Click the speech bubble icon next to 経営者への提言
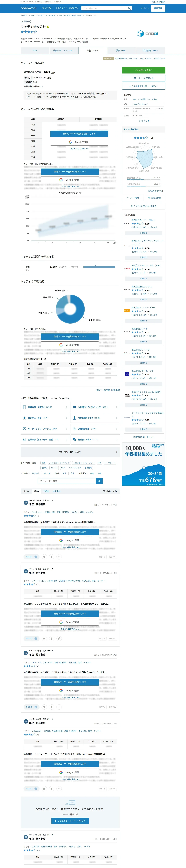This screenshot has height=868, width=186. [74, 439]
